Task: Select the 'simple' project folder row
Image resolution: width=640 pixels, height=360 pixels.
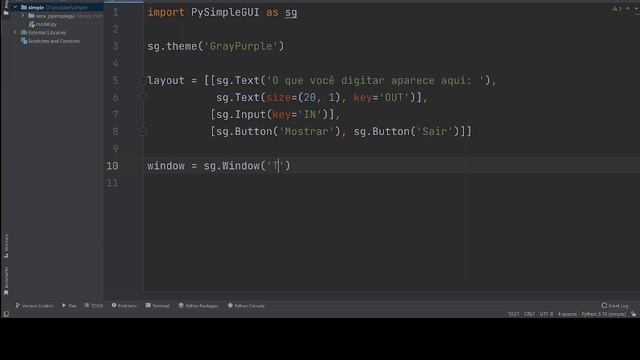Action: (x=57, y=7)
